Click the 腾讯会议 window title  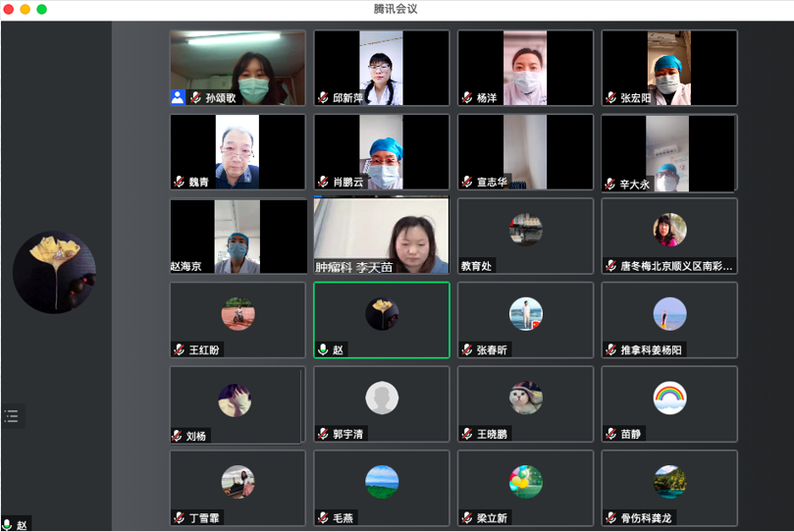click(397, 9)
